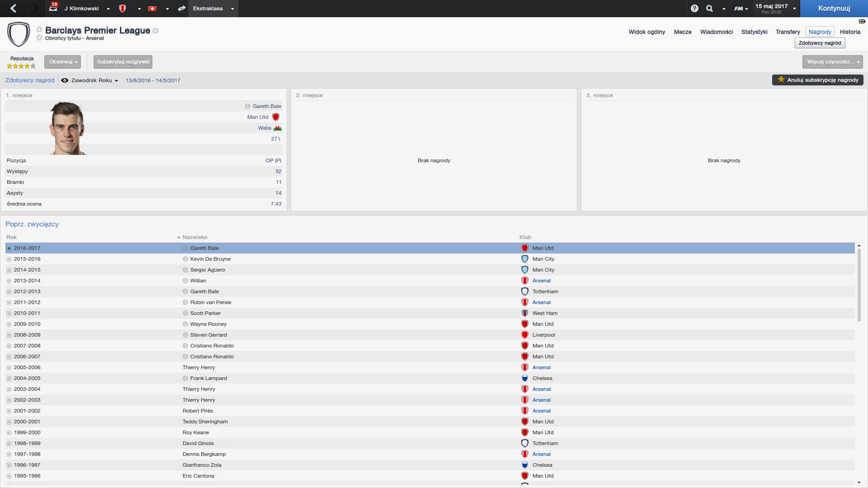This screenshot has height=488, width=868.
Task: Select the 2009-2010 season radio button
Action: [9, 324]
